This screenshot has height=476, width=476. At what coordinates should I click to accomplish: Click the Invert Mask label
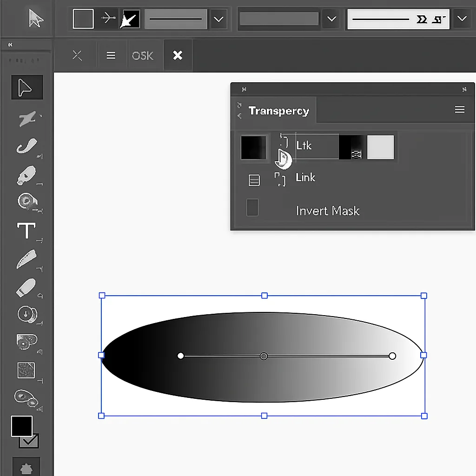pyautogui.click(x=328, y=211)
